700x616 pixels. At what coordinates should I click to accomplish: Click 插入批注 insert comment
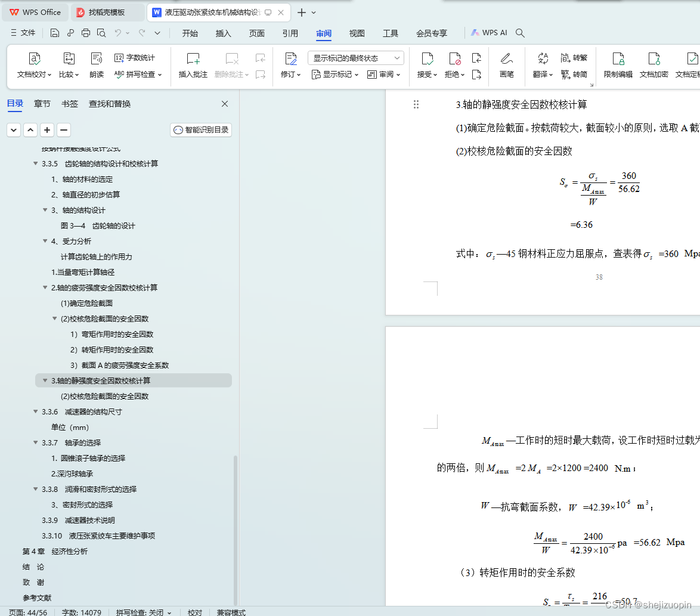click(193, 65)
